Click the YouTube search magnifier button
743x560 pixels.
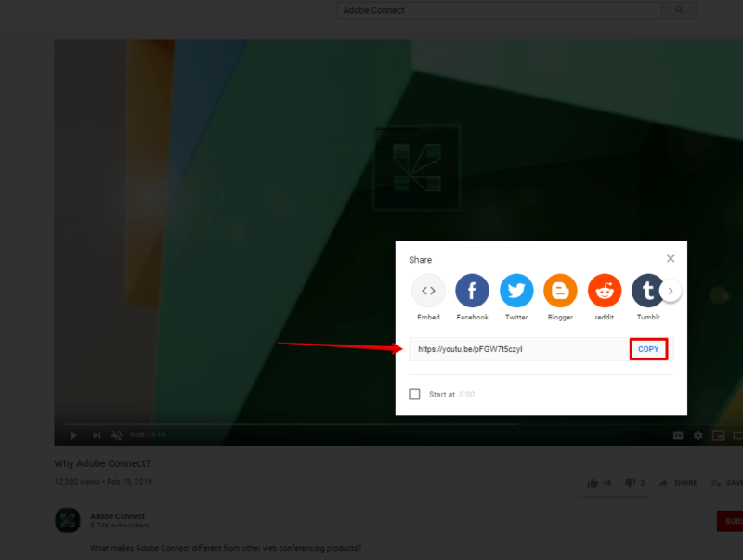(x=679, y=10)
